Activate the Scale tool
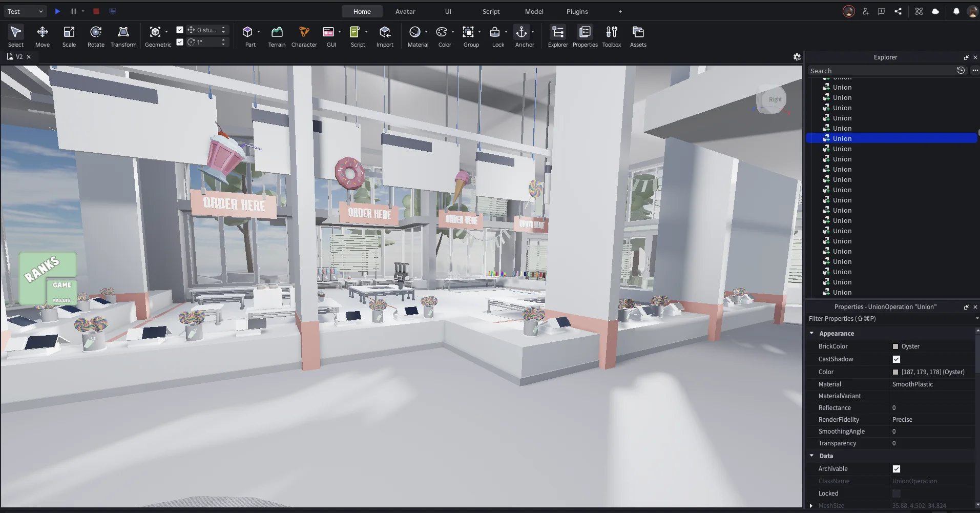Screen dimensions: 980x513 [x=69, y=36]
